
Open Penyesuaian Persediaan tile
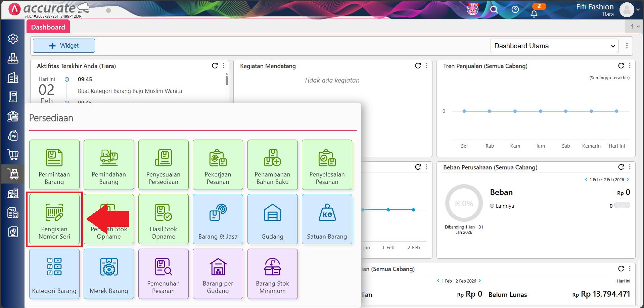coord(163,165)
